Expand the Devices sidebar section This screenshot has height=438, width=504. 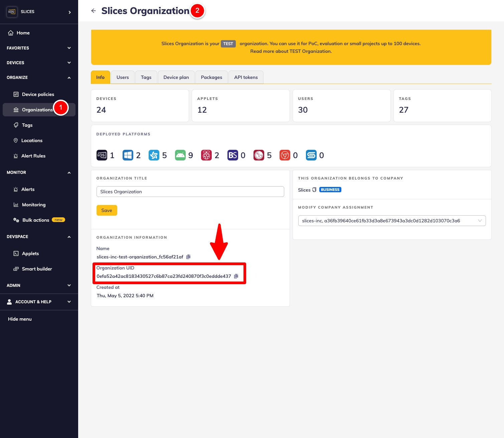(x=39, y=63)
